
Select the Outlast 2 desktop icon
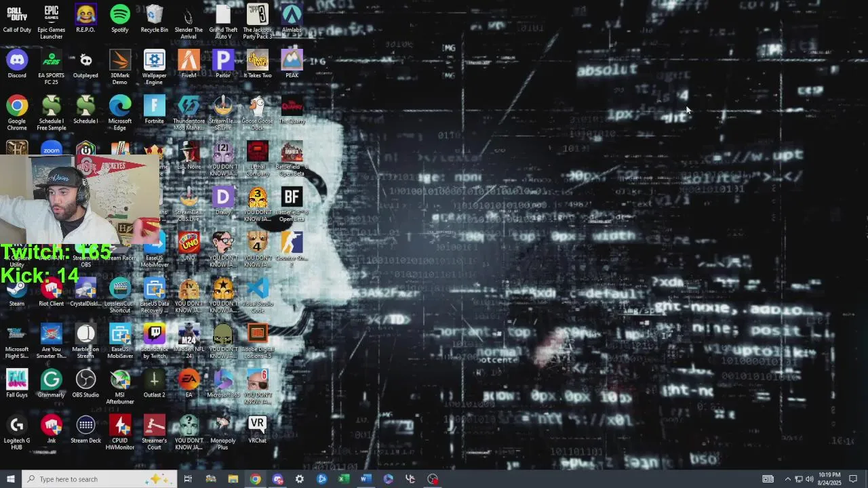pos(155,383)
